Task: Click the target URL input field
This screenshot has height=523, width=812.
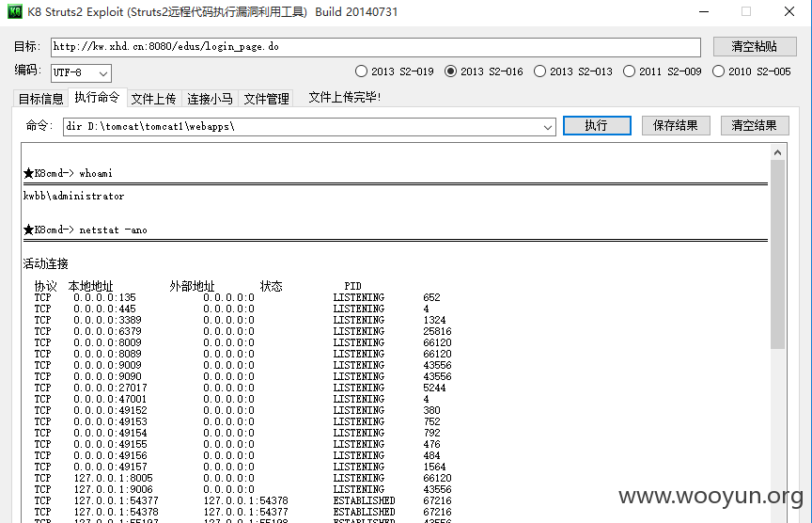Action: [x=375, y=47]
